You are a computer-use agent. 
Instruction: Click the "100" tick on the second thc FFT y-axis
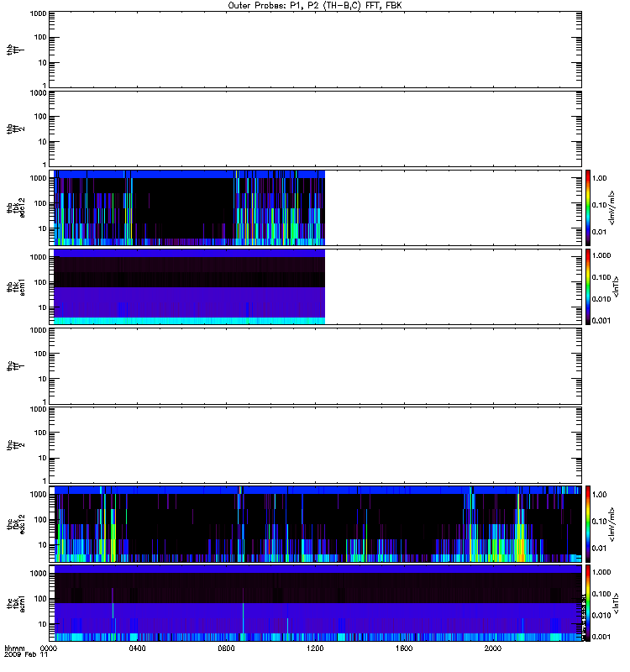point(40,433)
